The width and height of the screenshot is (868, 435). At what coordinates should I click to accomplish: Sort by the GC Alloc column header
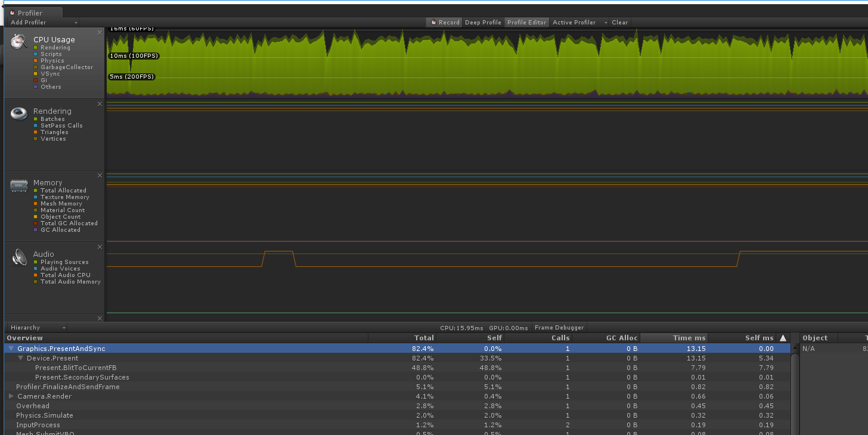tap(606, 338)
